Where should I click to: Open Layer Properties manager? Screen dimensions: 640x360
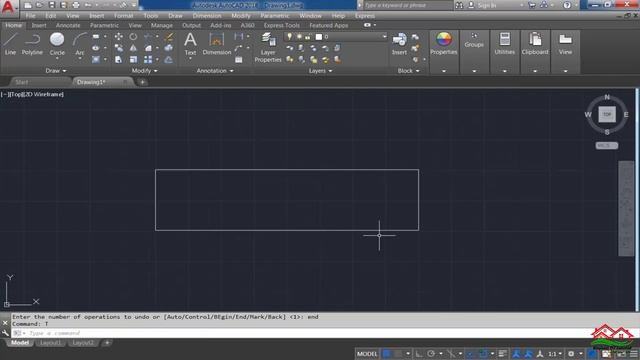(268, 47)
